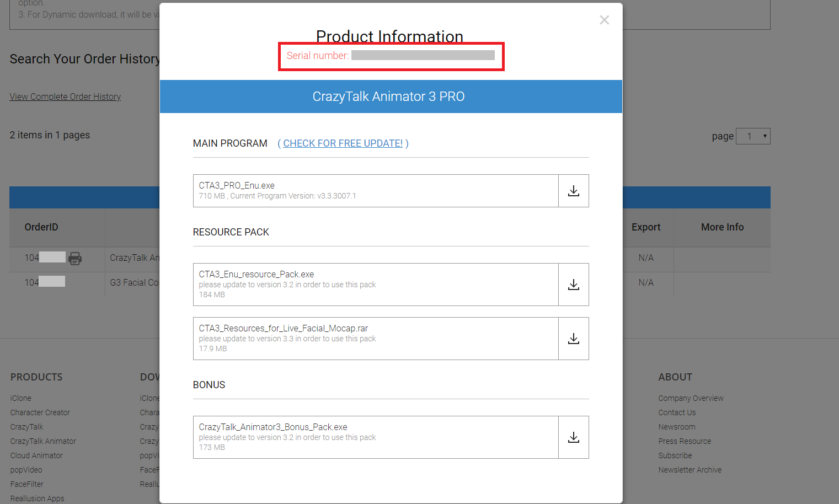Visit CrazyTalk Animator footer link
The width and height of the screenshot is (839, 504).
point(43,441)
